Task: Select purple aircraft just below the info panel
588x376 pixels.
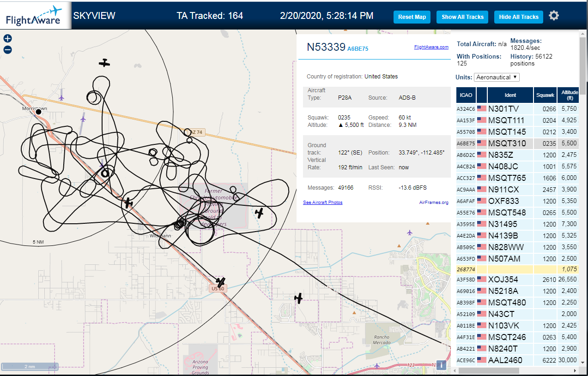Action: pos(410,233)
